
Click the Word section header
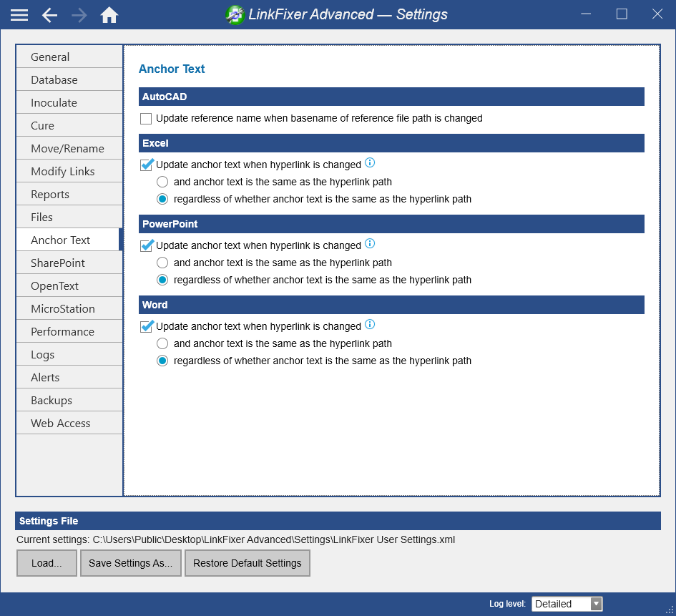(391, 305)
